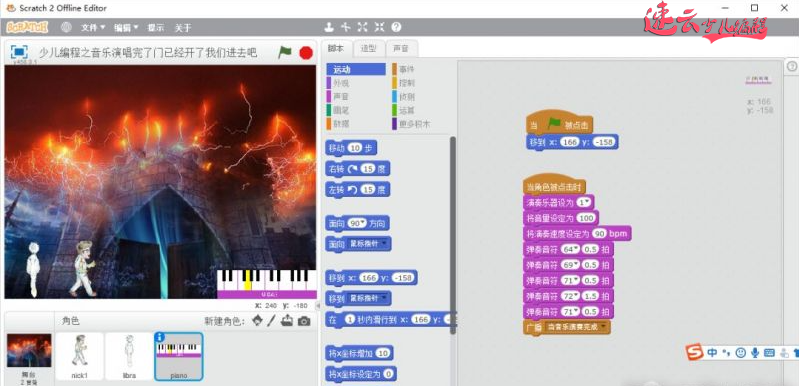Select the piano sprite thumbnail
Image resolution: width=799 pixels, height=386 pixels.
click(178, 356)
